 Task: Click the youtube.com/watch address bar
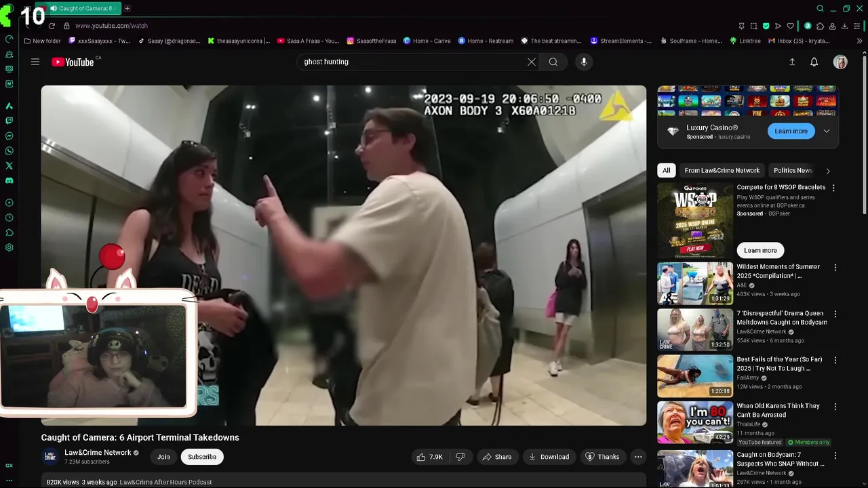pyautogui.click(x=111, y=26)
